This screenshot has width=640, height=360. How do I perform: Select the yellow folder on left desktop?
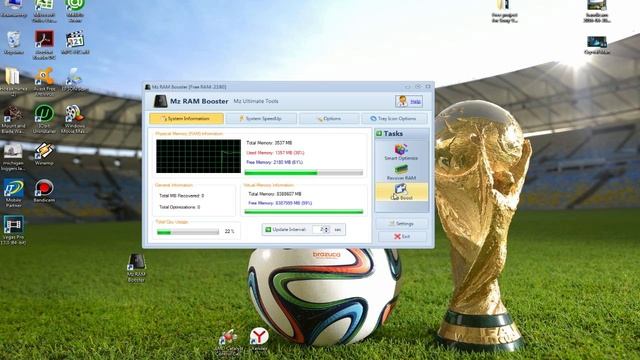(x=13, y=82)
